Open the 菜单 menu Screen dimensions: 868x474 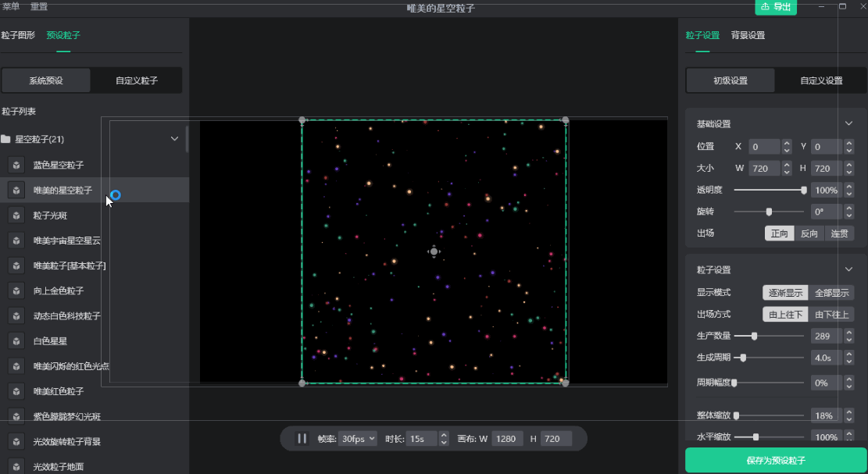pyautogui.click(x=11, y=5)
